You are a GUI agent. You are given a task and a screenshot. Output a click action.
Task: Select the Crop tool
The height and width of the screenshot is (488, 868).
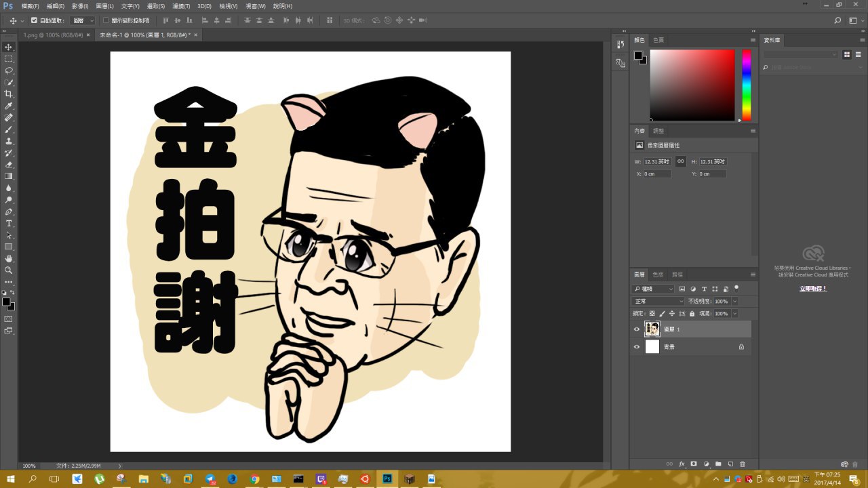(9, 94)
